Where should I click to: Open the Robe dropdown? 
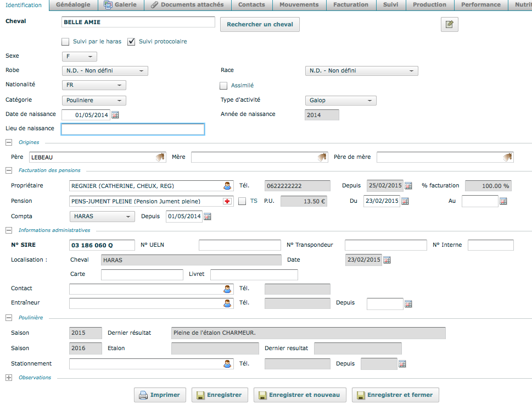tap(105, 71)
